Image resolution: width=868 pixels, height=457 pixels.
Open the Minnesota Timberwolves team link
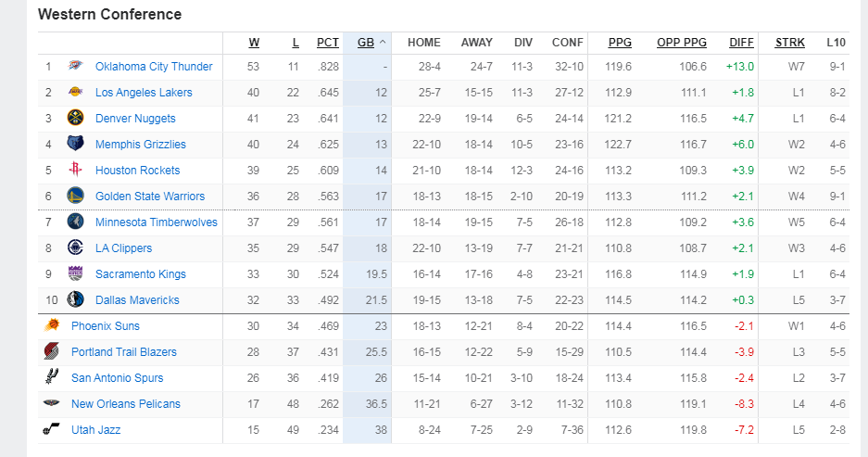[x=157, y=222]
